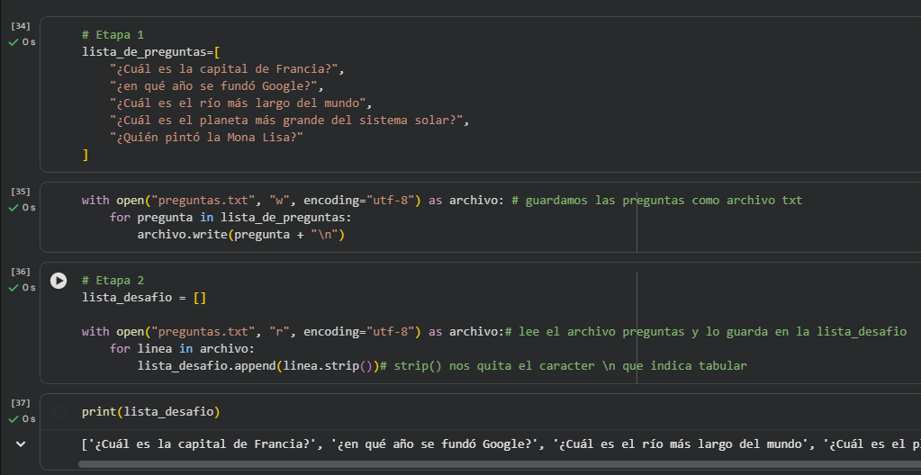Click the [34] execution counter

pyautogui.click(x=21, y=26)
